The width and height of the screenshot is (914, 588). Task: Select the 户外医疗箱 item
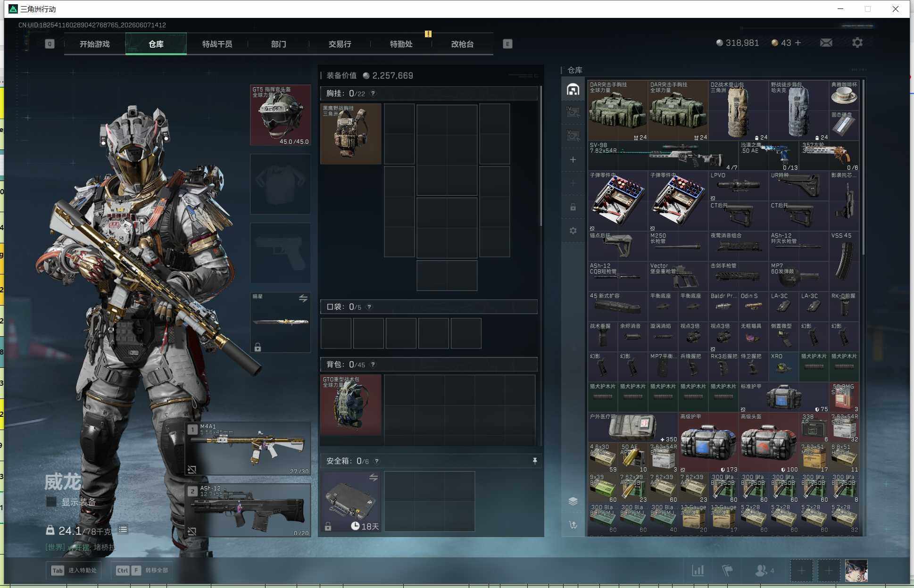click(633, 427)
